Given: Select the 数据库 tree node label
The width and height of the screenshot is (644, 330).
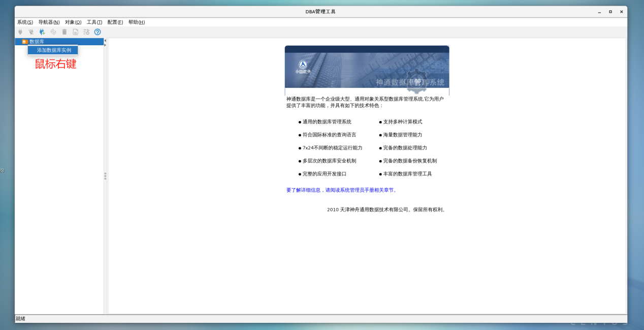Looking at the screenshot, I should pyautogui.click(x=37, y=42).
